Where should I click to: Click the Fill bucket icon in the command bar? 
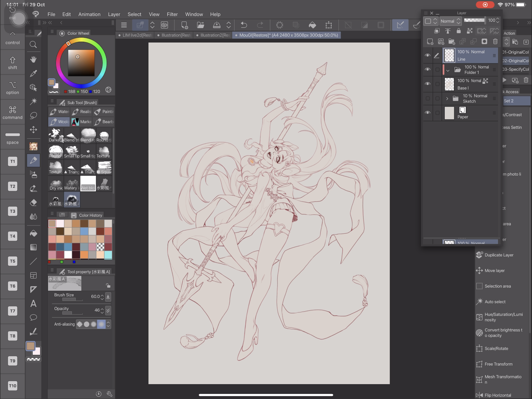[312, 25]
